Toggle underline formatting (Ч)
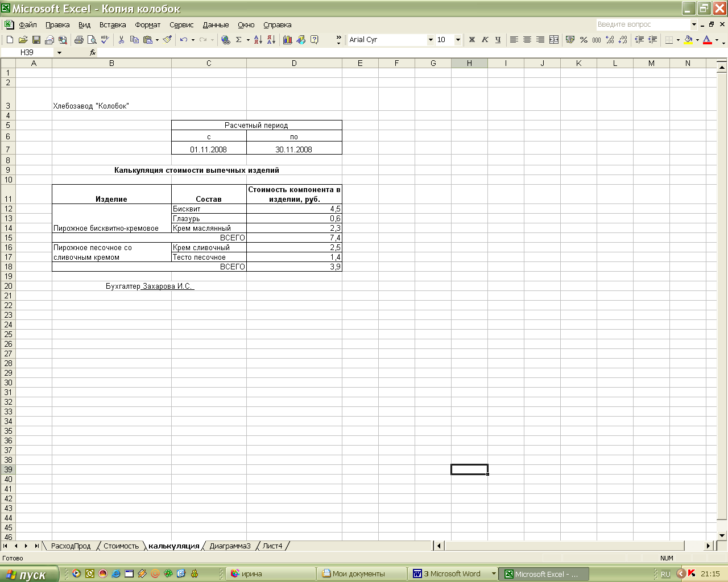 [x=498, y=40]
